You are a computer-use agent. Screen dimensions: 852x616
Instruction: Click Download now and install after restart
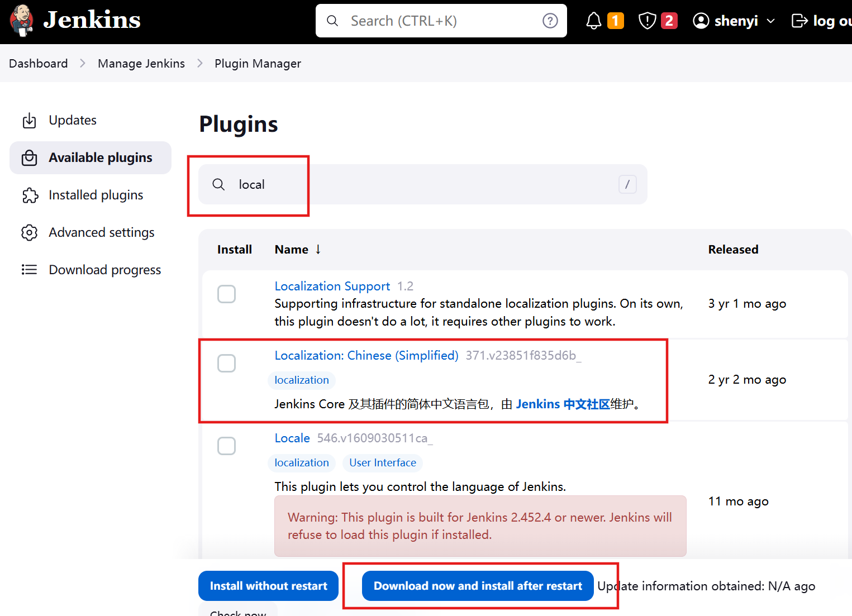[478, 586]
